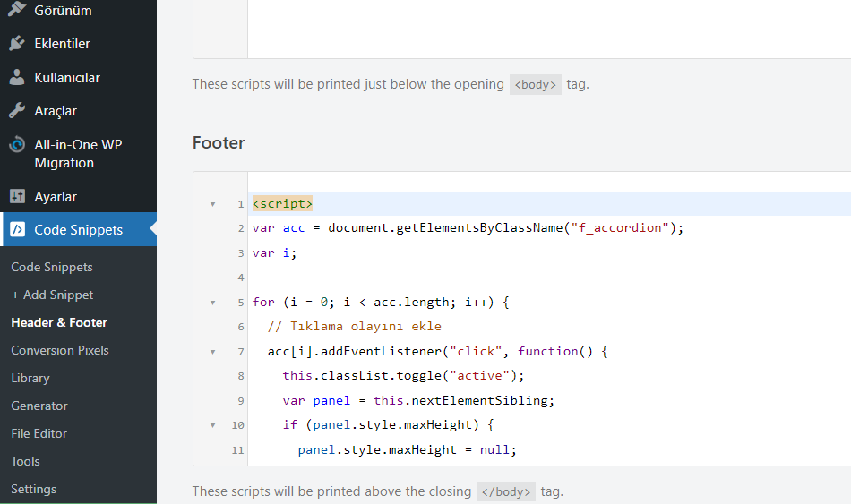Open Conversion Pixels submenu page
Screen dimensions: 851x504
coord(60,350)
